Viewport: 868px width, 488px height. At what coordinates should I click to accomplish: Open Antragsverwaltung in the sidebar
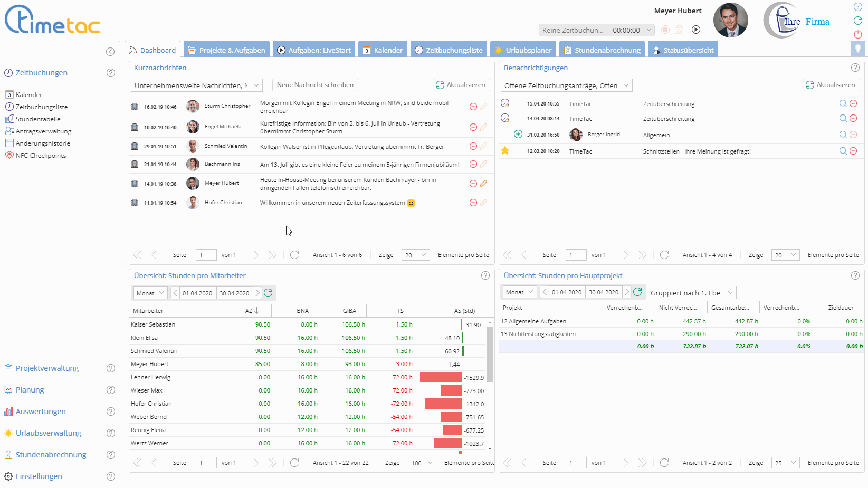pyautogui.click(x=43, y=131)
